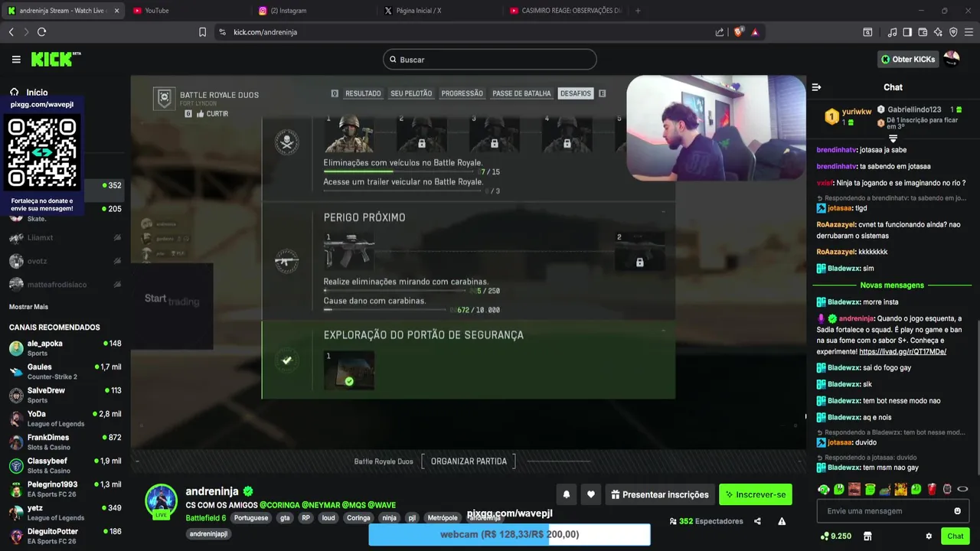Open the browser main menu

point(969,32)
